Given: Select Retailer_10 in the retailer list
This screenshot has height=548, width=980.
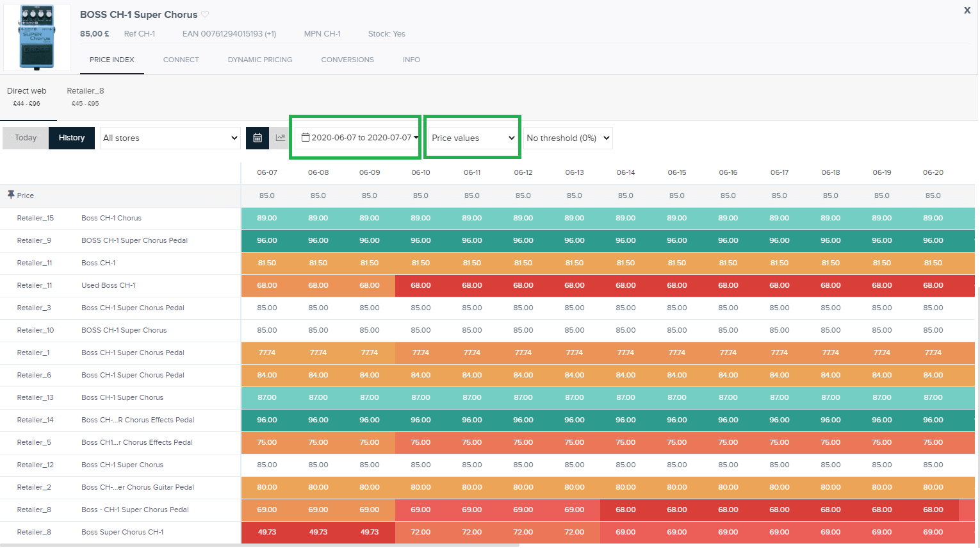Looking at the screenshot, I should click(x=35, y=330).
